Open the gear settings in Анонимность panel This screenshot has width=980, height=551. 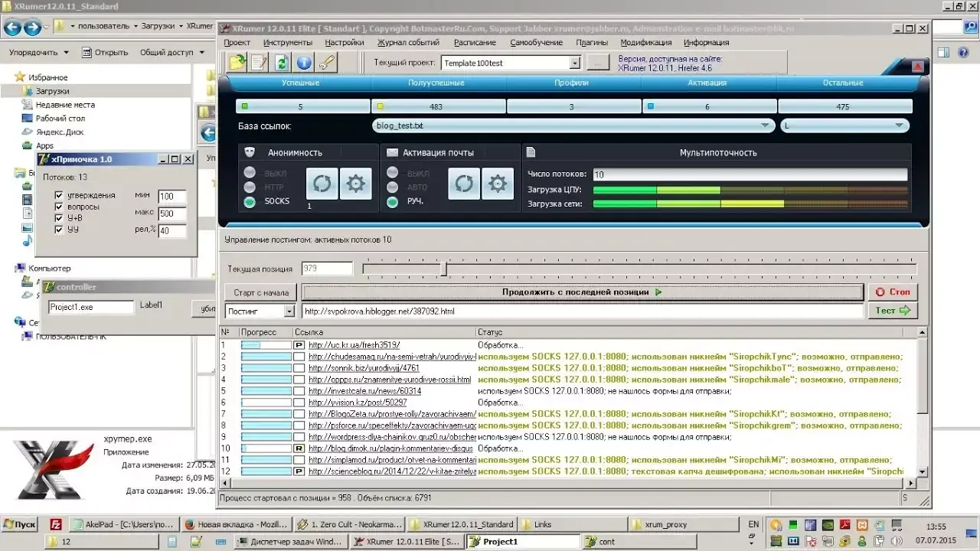click(355, 184)
